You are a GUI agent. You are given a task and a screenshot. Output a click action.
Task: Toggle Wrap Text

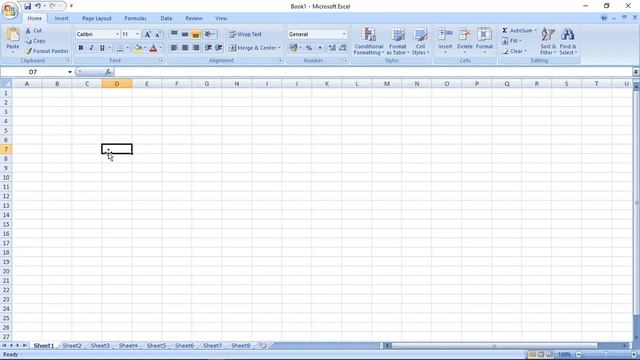pos(245,34)
